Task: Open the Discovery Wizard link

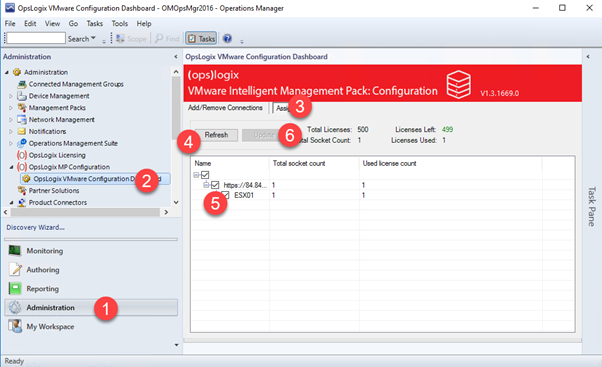Action: (35, 228)
